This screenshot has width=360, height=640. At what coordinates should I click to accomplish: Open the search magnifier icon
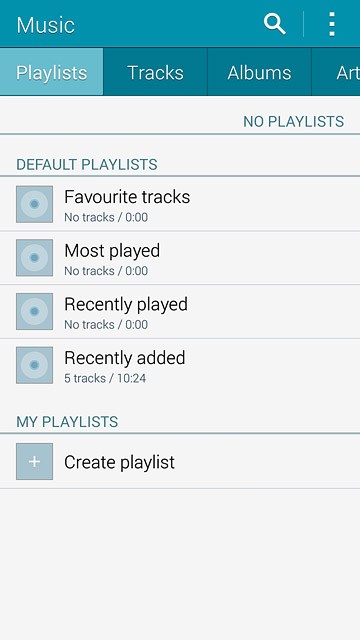274,24
